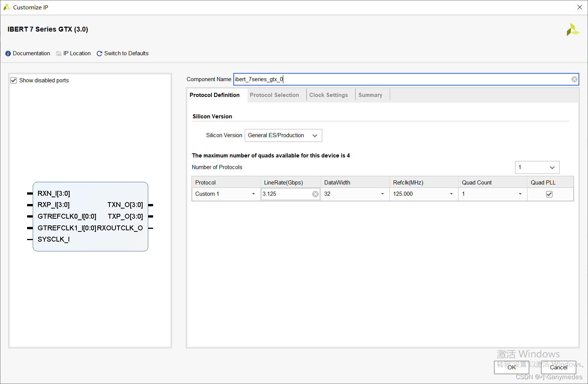Click the Quad PLL column header
This screenshot has width=588, height=384.
pos(550,182)
